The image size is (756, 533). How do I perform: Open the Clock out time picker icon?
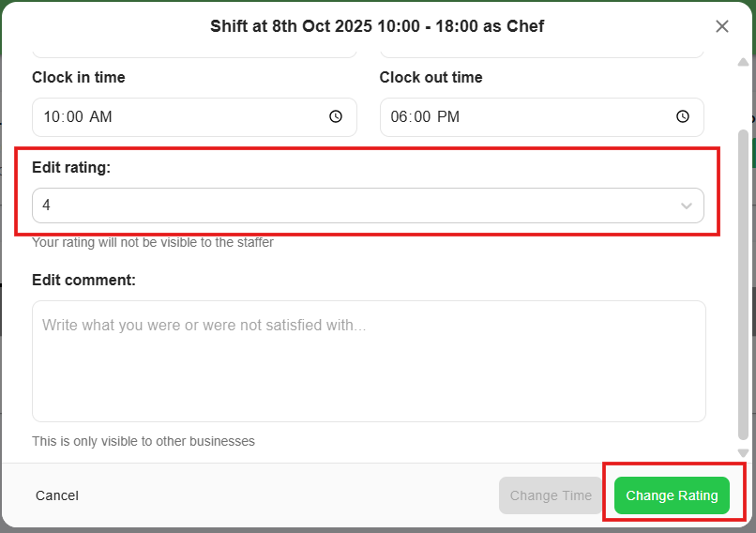point(683,117)
